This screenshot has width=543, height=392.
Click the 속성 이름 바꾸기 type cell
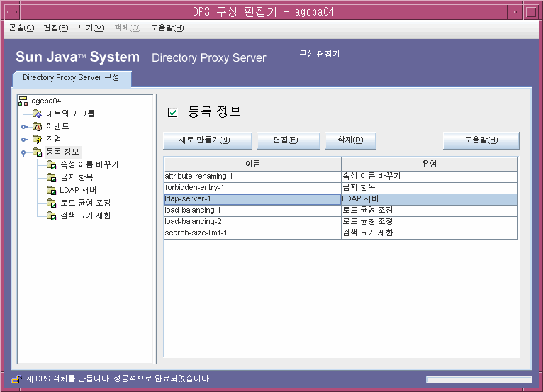tap(430, 177)
